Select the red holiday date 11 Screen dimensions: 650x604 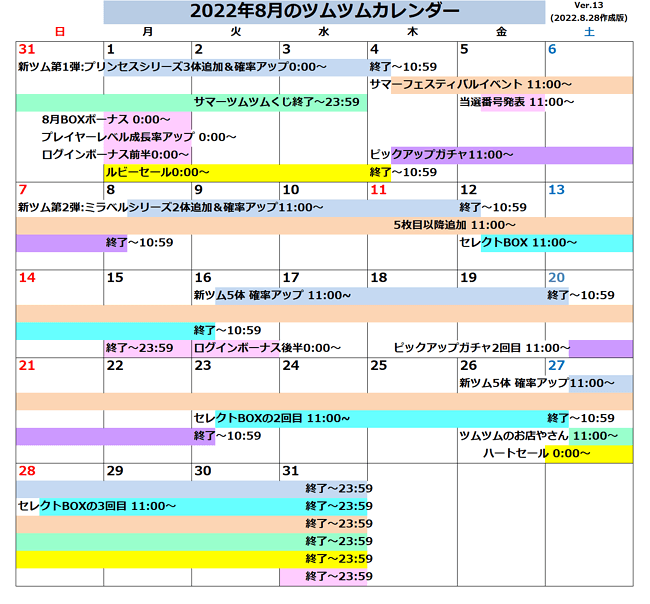[378, 190]
